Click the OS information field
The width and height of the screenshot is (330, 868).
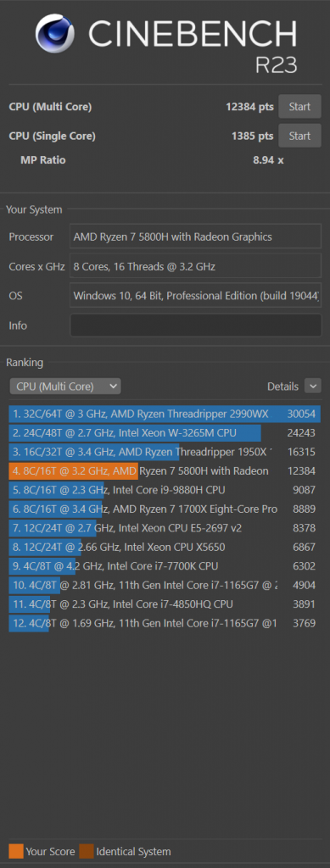tap(195, 296)
